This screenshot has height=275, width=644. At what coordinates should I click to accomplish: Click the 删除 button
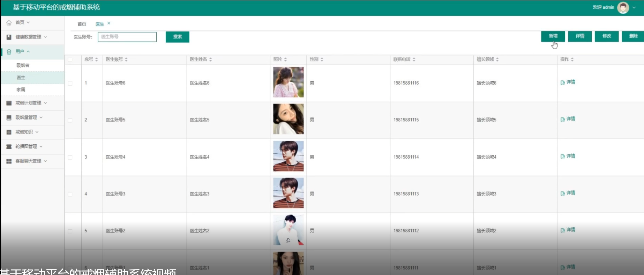click(x=633, y=36)
